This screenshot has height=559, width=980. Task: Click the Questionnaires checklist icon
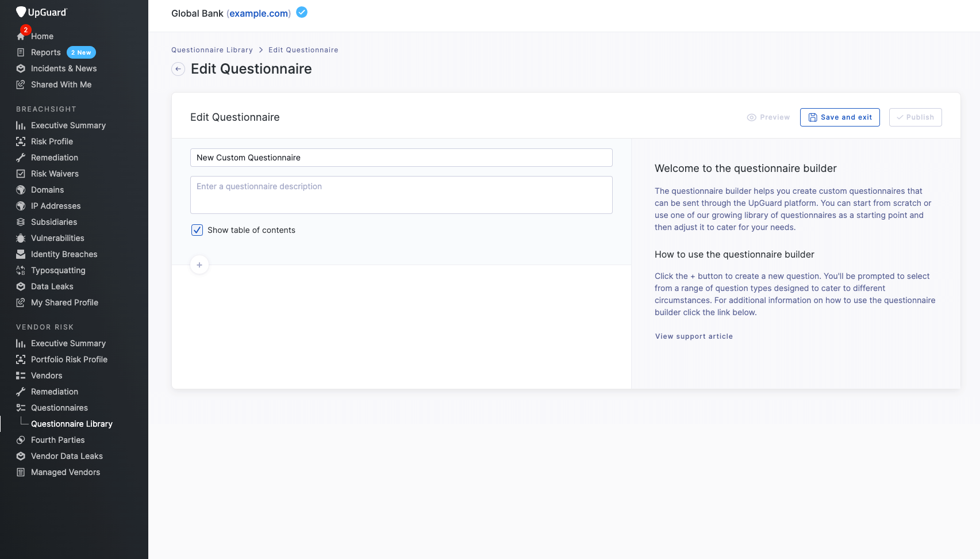pos(21,408)
